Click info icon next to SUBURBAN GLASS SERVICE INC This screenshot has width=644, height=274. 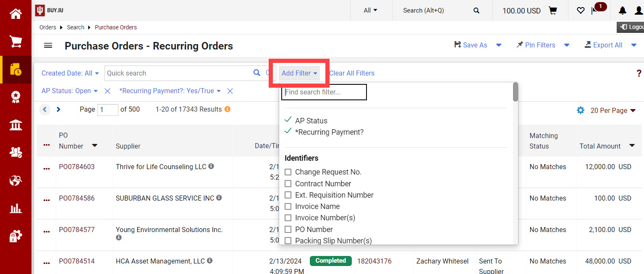[x=219, y=198]
